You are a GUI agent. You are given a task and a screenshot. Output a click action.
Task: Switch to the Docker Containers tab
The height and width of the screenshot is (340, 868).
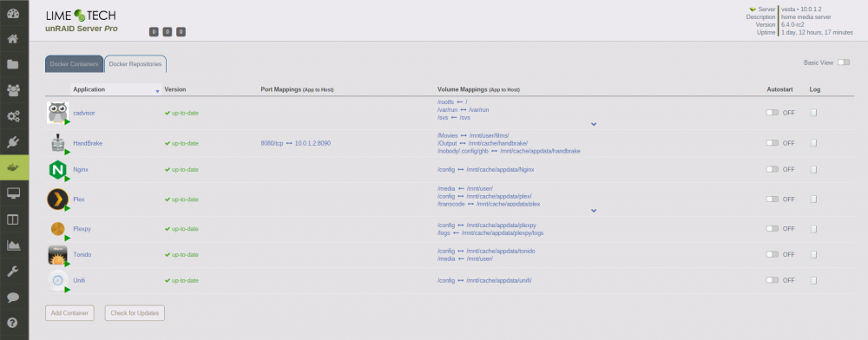(x=74, y=64)
